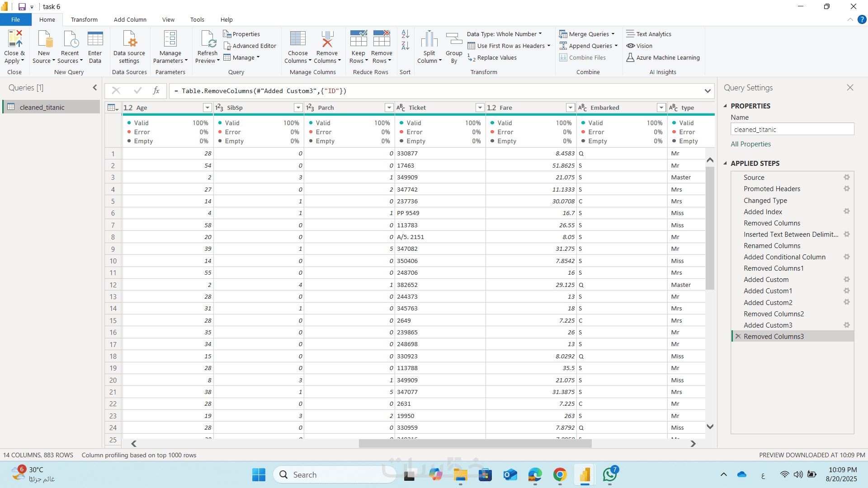Image resolution: width=868 pixels, height=488 pixels.
Task: Delete the Removed Columns3 step
Action: click(738, 337)
